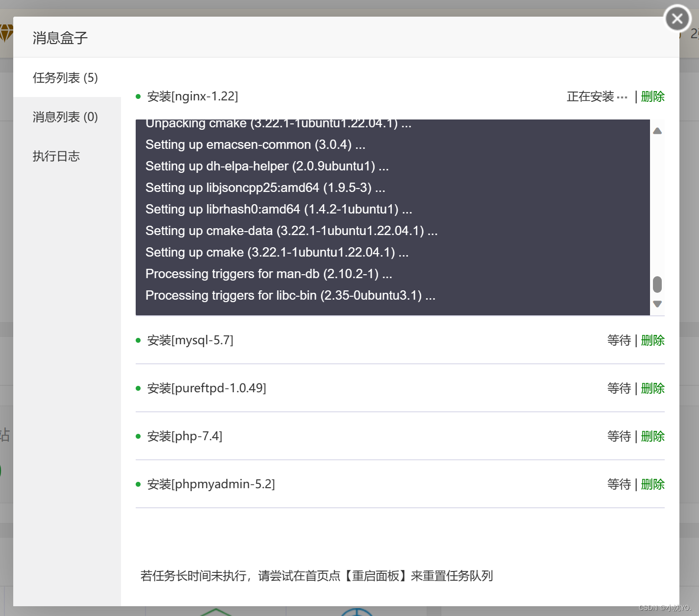Click the 消息盒子 dialog title
699x616 pixels.
point(60,38)
